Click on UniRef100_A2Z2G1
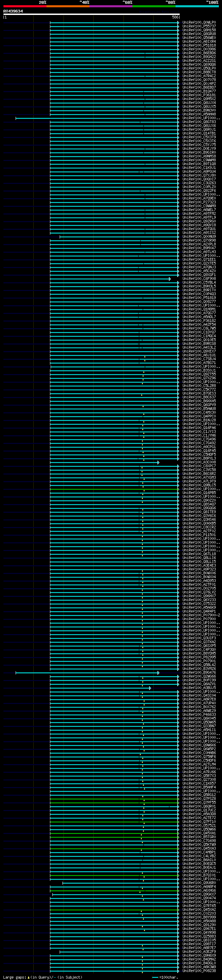 coord(199,60)
